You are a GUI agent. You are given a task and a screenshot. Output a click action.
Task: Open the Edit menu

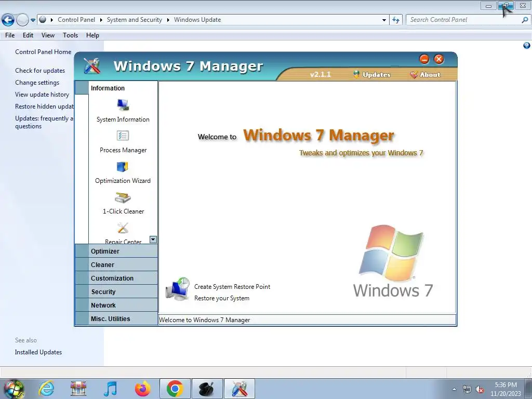coord(28,35)
